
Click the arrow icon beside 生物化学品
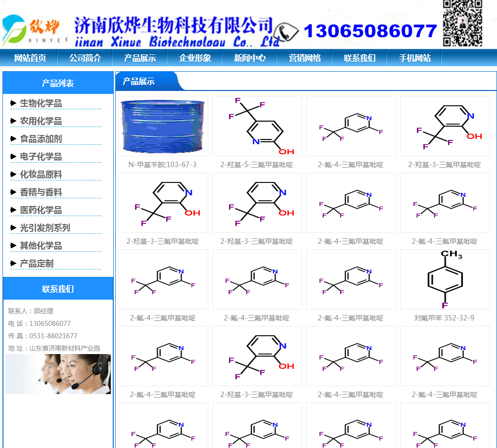click(x=13, y=103)
